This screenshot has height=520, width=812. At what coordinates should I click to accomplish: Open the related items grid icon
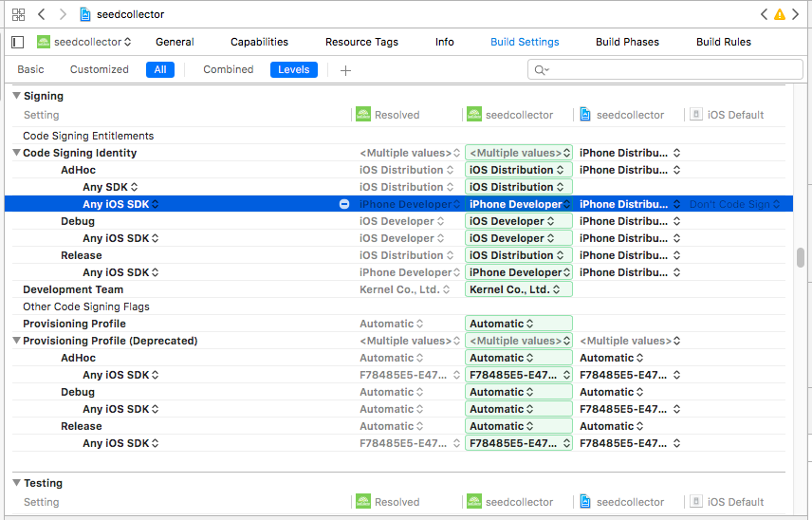18,14
